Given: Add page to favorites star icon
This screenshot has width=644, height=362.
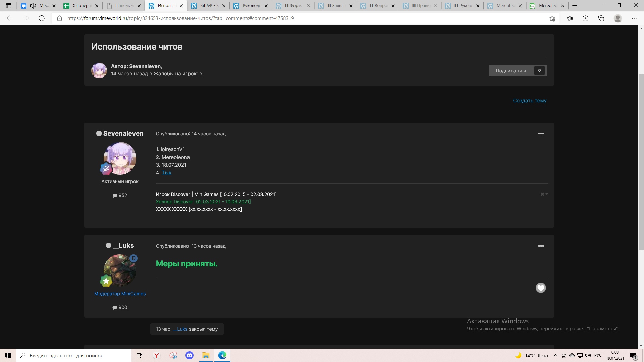Looking at the screenshot, I should [552, 18].
